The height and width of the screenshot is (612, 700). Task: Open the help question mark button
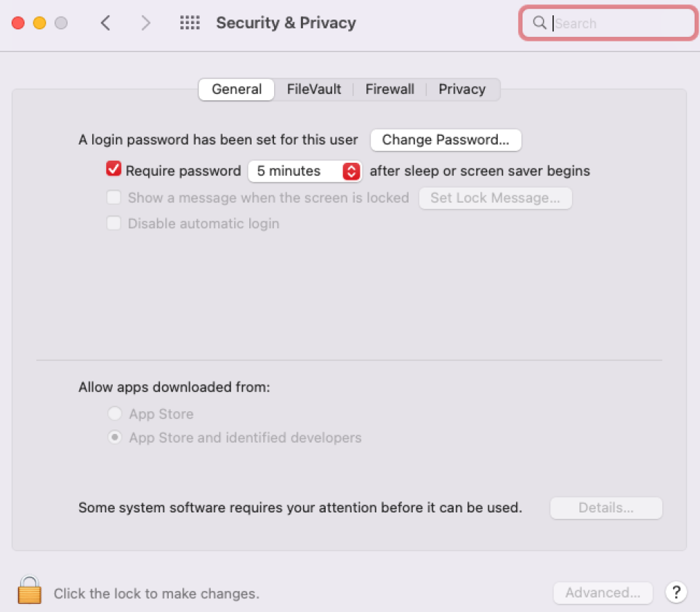pyautogui.click(x=676, y=592)
